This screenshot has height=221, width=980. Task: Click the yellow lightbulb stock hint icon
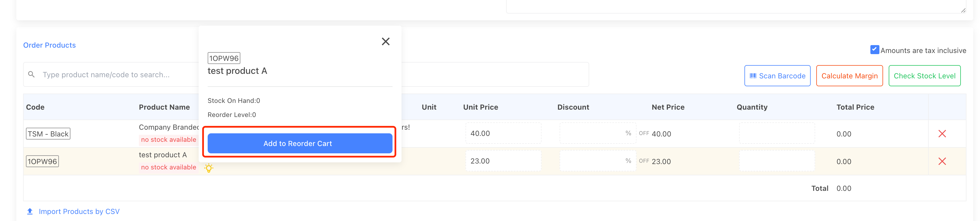pos(209,168)
